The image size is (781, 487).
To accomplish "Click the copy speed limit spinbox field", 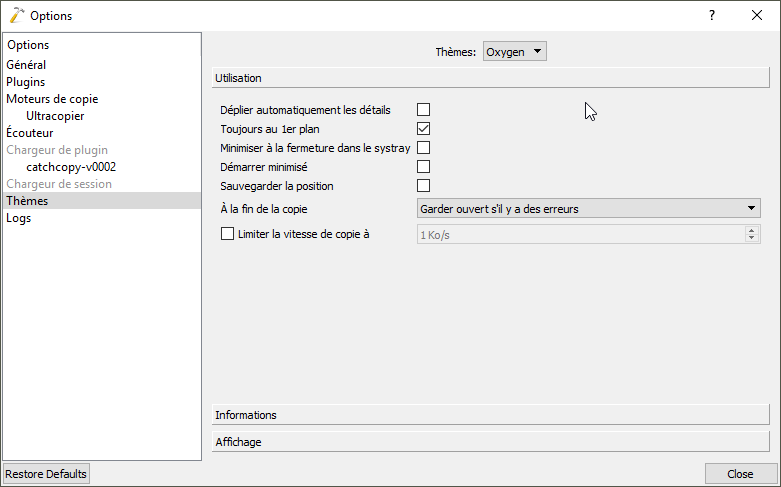I will click(580, 234).
